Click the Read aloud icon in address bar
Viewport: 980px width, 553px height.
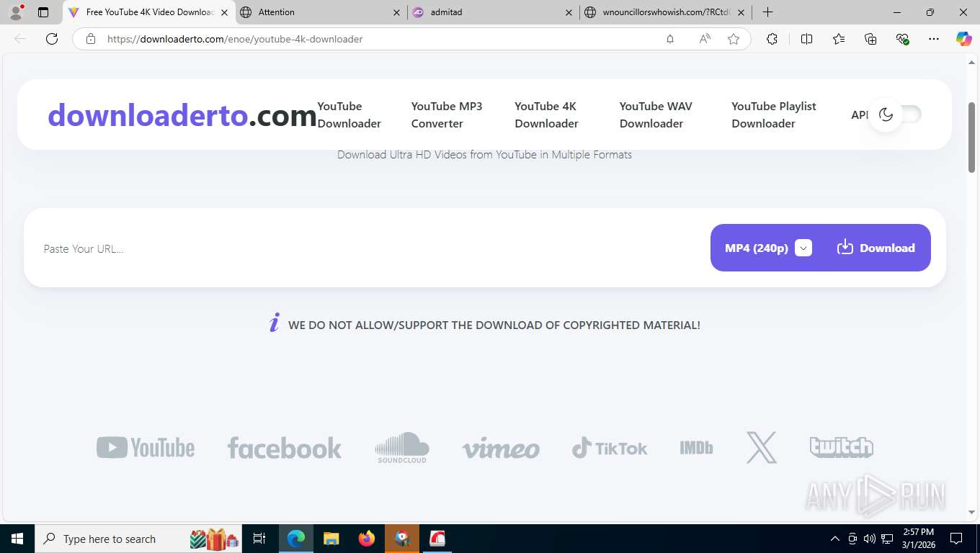[705, 39]
